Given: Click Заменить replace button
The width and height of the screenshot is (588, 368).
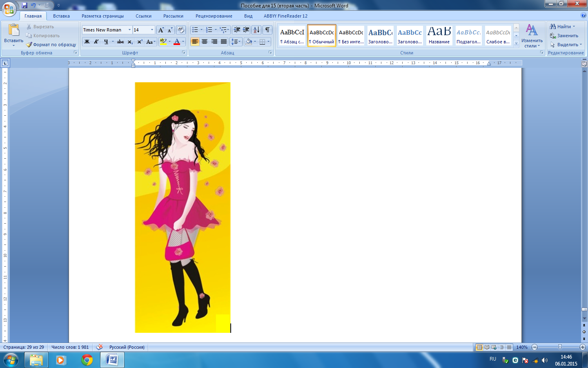Looking at the screenshot, I should 564,36.
